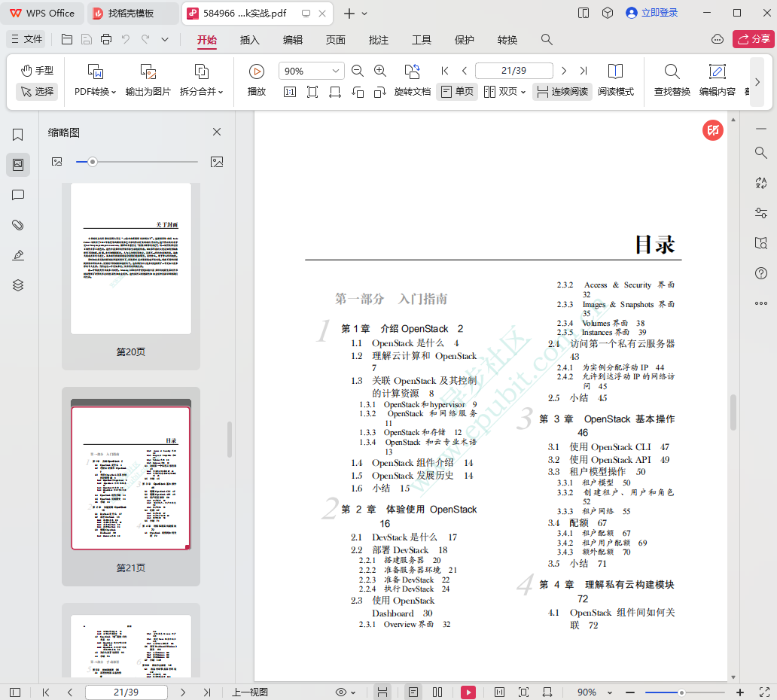Click the 立即登录 login button
The height and width of the screenshot is (700, 777).
(651, 13)
